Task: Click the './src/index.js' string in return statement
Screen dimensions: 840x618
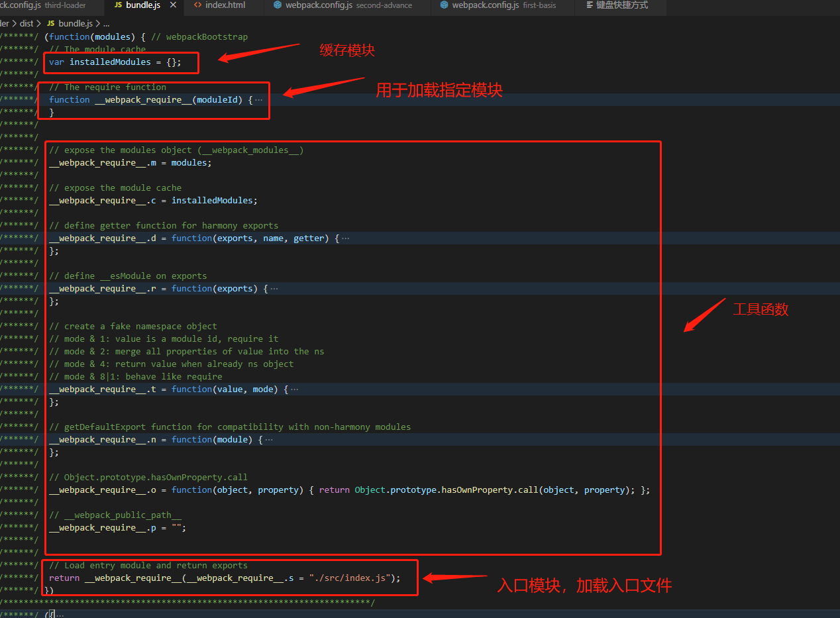Action: (350, 578)
